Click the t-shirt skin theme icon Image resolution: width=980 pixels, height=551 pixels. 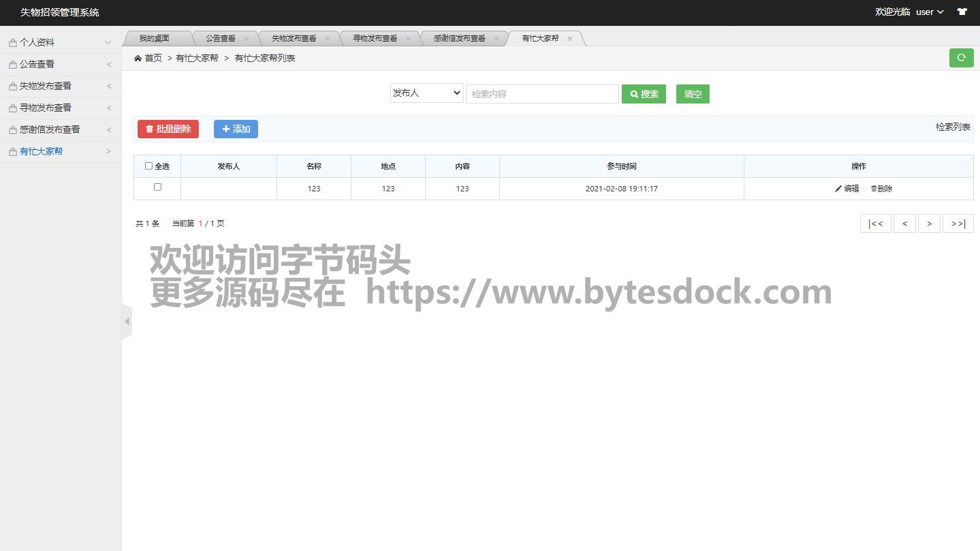coord(962,12)
